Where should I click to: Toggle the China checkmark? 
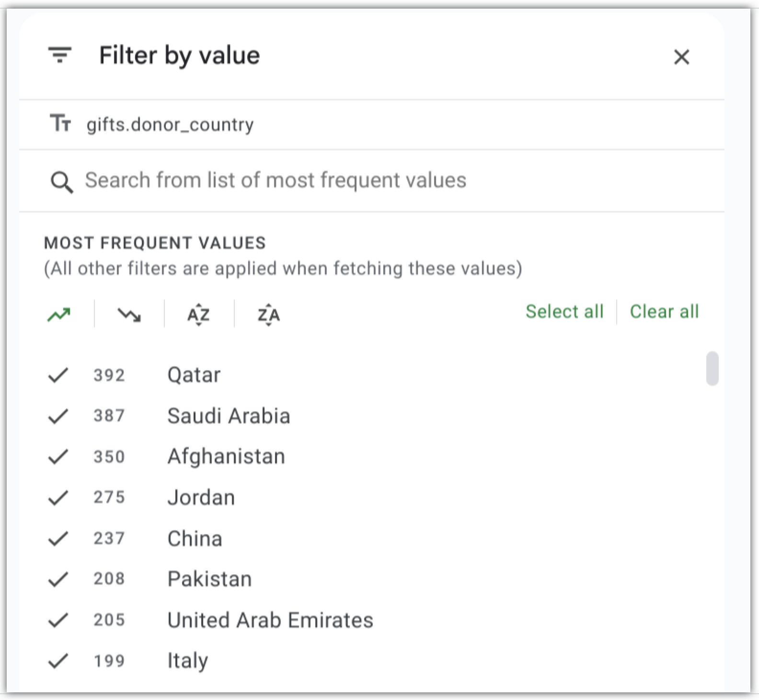pyautogui.click(x=58, y=538)
